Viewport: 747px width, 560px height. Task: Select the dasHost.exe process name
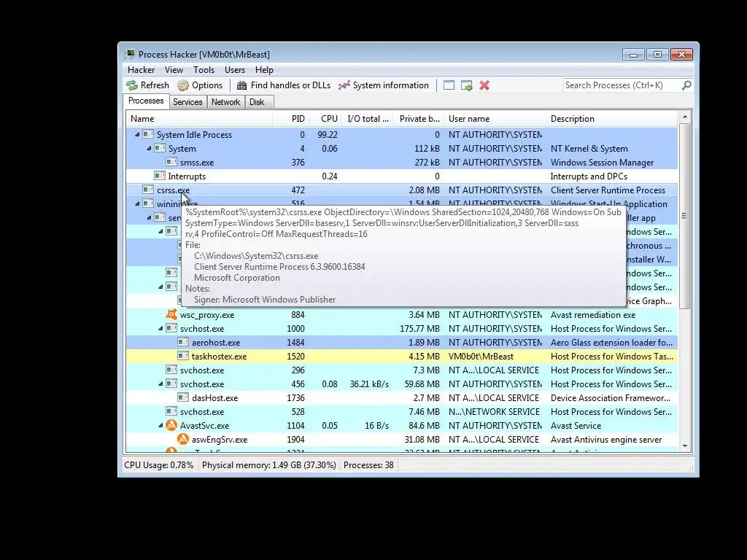(215, 397)
